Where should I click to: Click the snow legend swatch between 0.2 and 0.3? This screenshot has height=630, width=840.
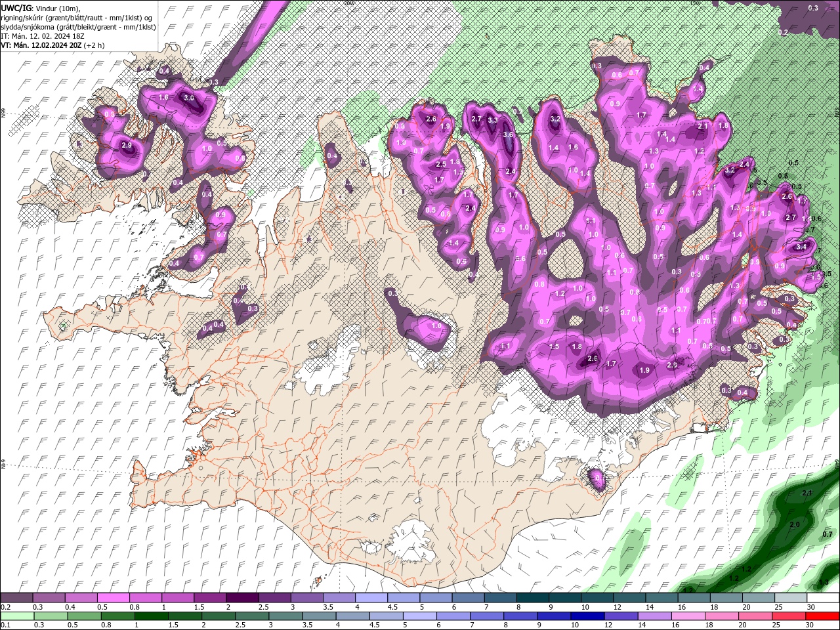point(16,598)
